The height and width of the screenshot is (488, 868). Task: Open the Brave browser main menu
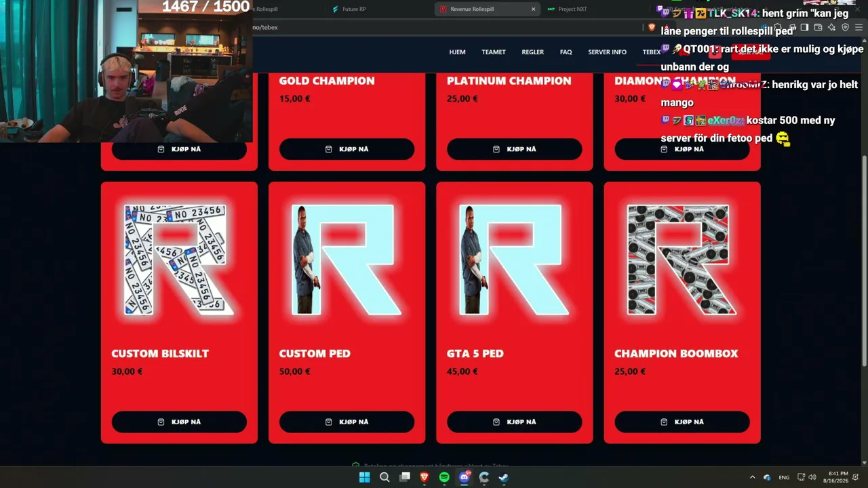(857, 27)
